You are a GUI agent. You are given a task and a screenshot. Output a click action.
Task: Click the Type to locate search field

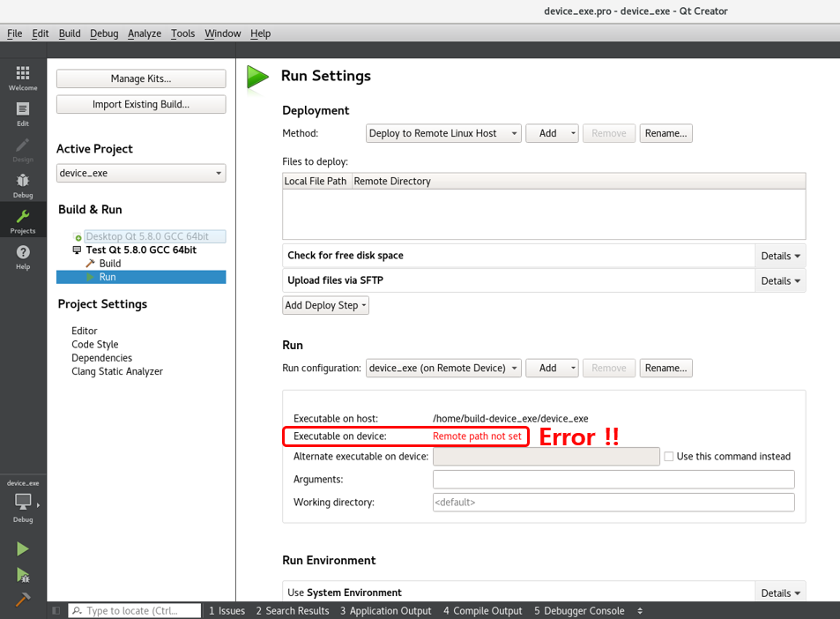click(135, 611)
